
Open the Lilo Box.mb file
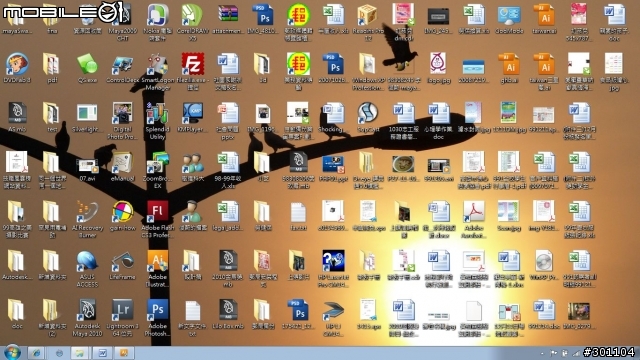click(227, 314)
